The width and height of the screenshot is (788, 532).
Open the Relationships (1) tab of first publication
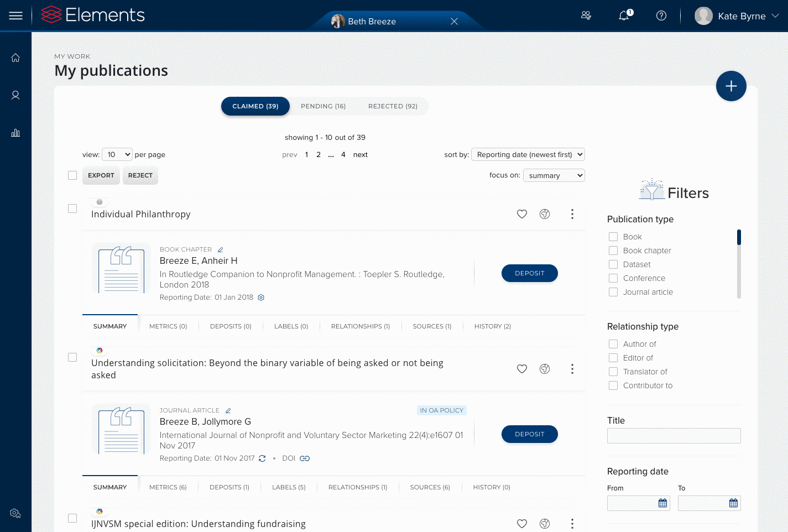coord(360,326)
